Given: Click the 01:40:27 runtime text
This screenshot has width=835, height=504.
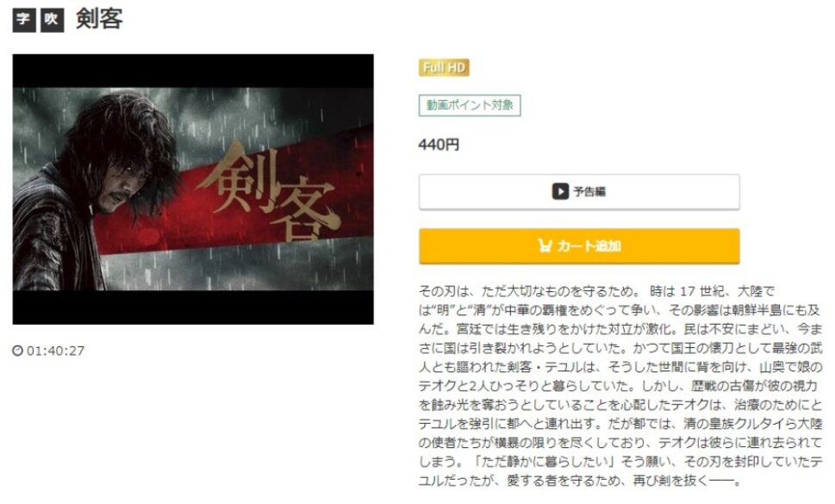Looking at the screenshot, I should [x=55, y=351].
